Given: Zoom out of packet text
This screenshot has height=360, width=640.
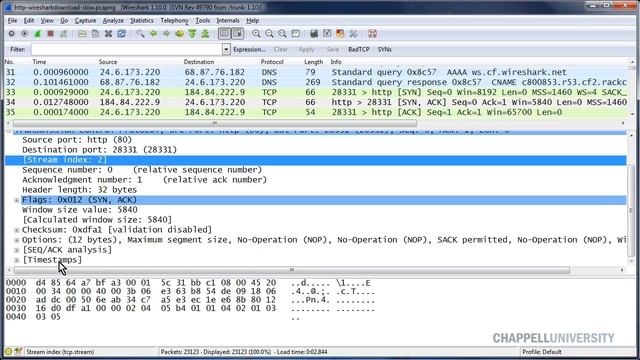Looking at the screenshot, I should pyautogui.click(x=269, y=34).
